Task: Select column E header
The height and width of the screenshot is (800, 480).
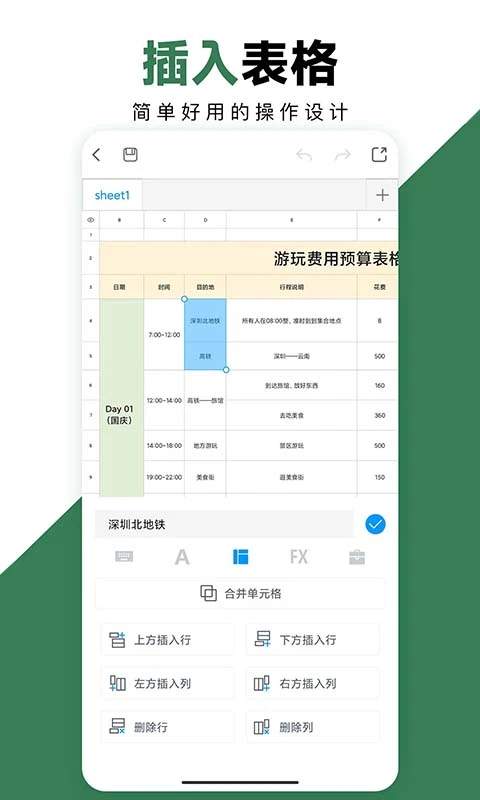Action: click(291, 220)
